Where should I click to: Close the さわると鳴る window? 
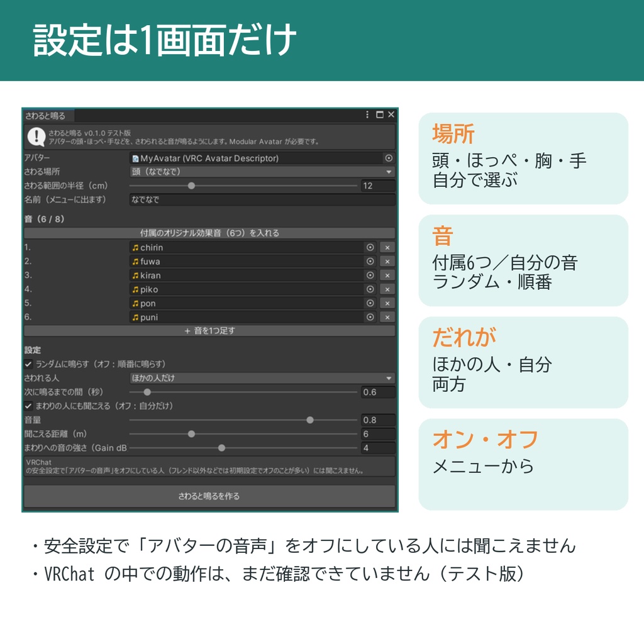click(x=391, y=114)
